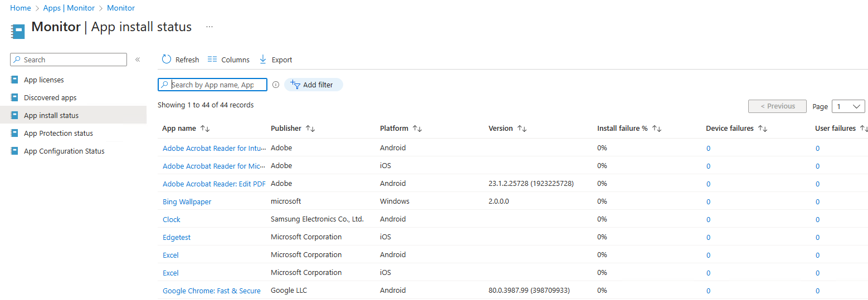Viewport: 868px width, 300px height.
Task: Click the filter funnel icon in Add filter
Action: pos(296,85)
